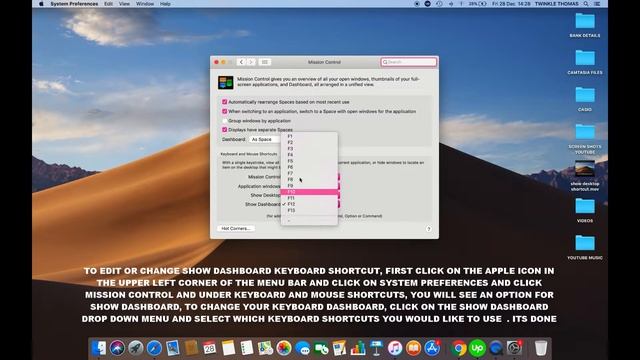
Task: Open Messages blue bubble in dock
Action: tap(302, 348)
